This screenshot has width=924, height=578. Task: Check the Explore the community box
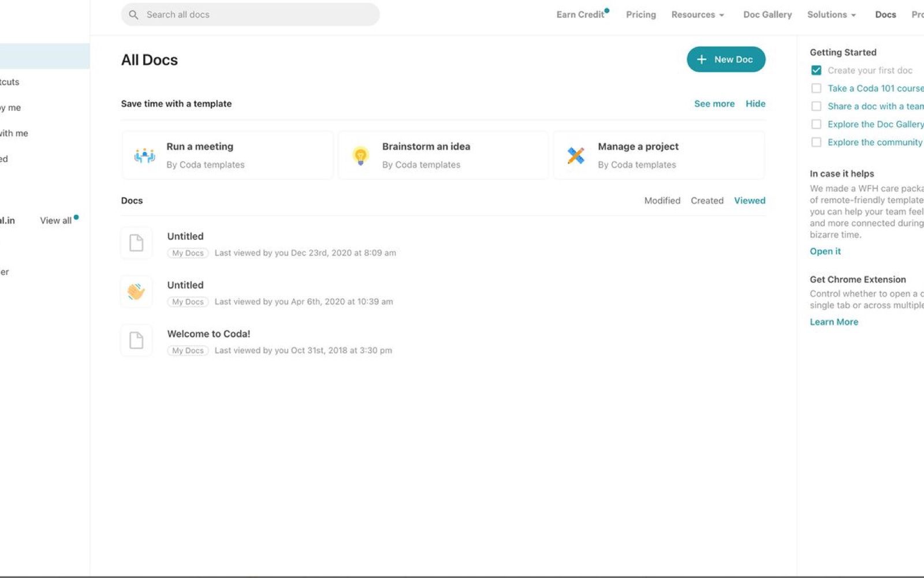point(816,142)
